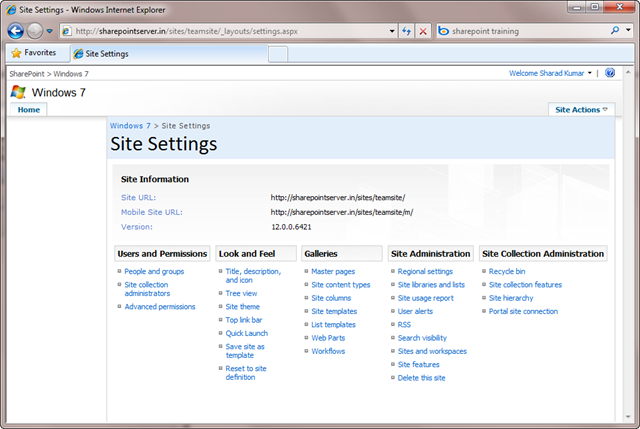Click the Windows 7 site logo
The width and height of the screenshot is (640, 429).
pos(18,92)
